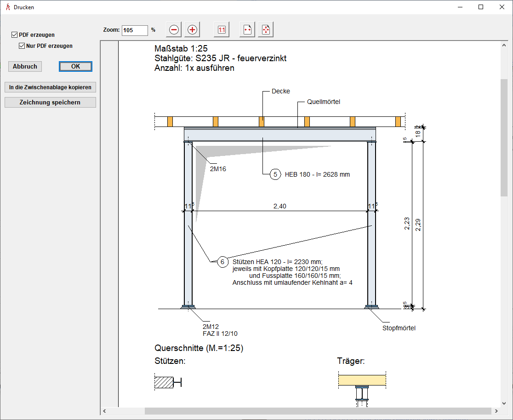Uncheck the PDF erzeugen checkbox
Viewport: 513px width, 420px height.
pyautogui.click(x=15, y=35)
